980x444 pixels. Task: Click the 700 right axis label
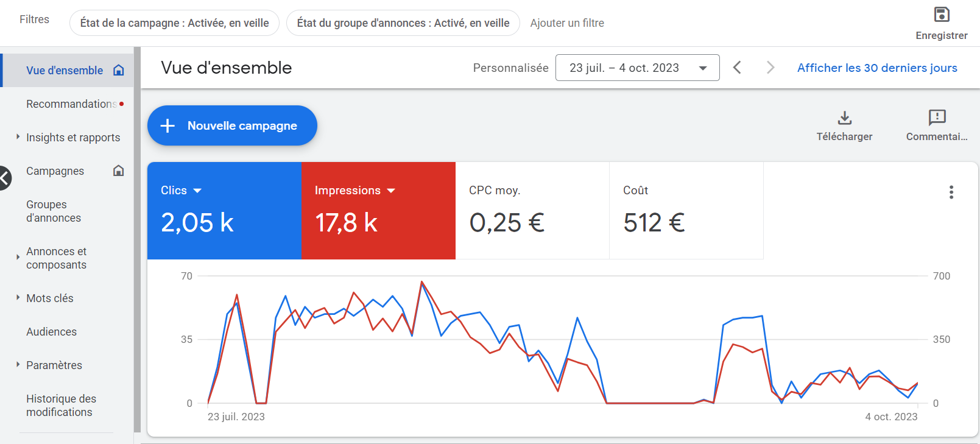[942, 276]
